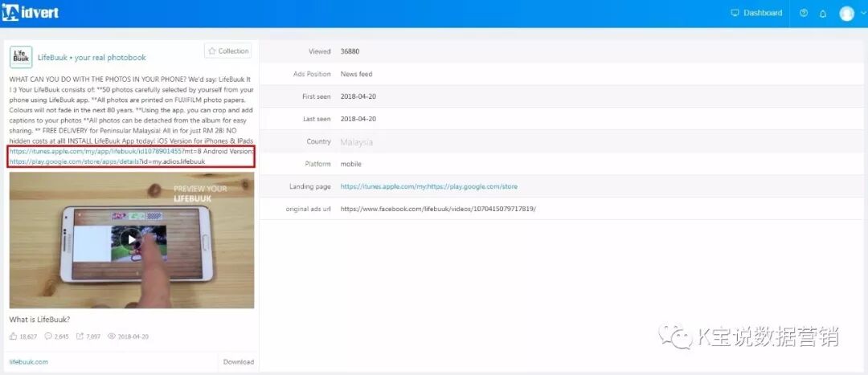Screen dimensions: 868x375
Task: Click the 18,627 likes count
Action: 28,336
